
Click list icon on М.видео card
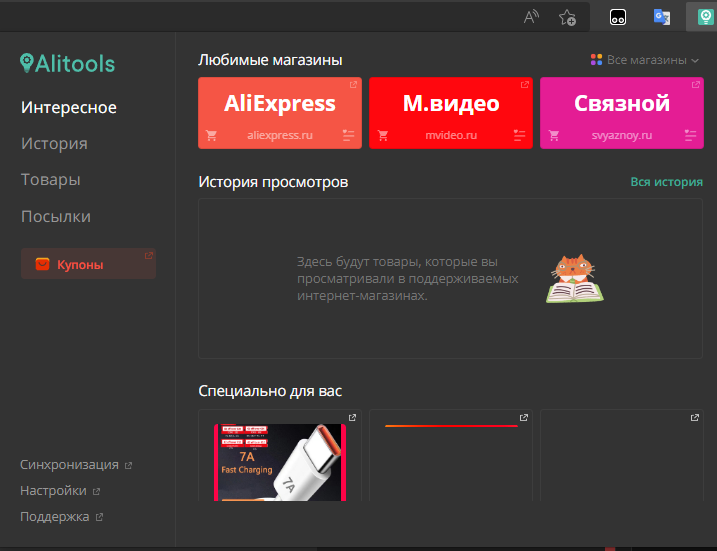click(519, 135)
